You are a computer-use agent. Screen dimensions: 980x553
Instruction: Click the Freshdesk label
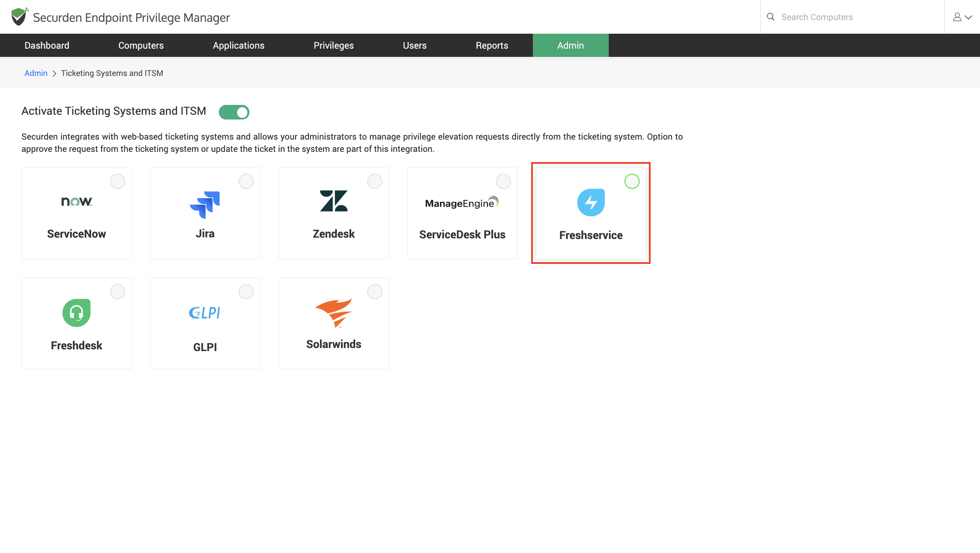click(x=77, y=345)
